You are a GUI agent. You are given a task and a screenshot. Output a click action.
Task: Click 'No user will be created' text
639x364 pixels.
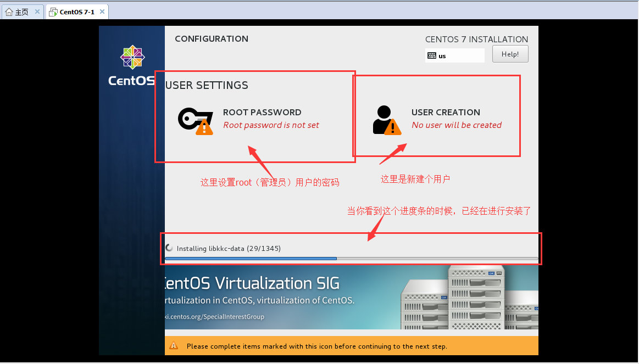point(457,125)
